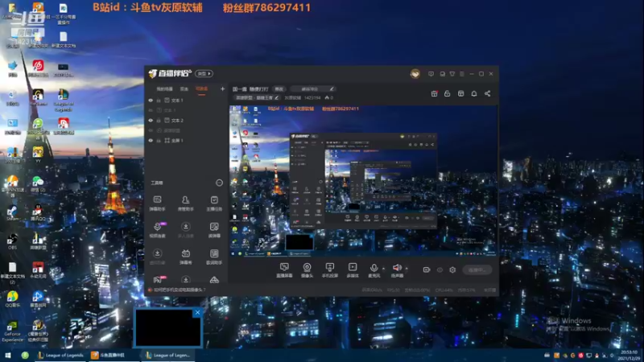Hide the 全屏 1 source layer
The image size is (644, 362).
pos(151,140)
